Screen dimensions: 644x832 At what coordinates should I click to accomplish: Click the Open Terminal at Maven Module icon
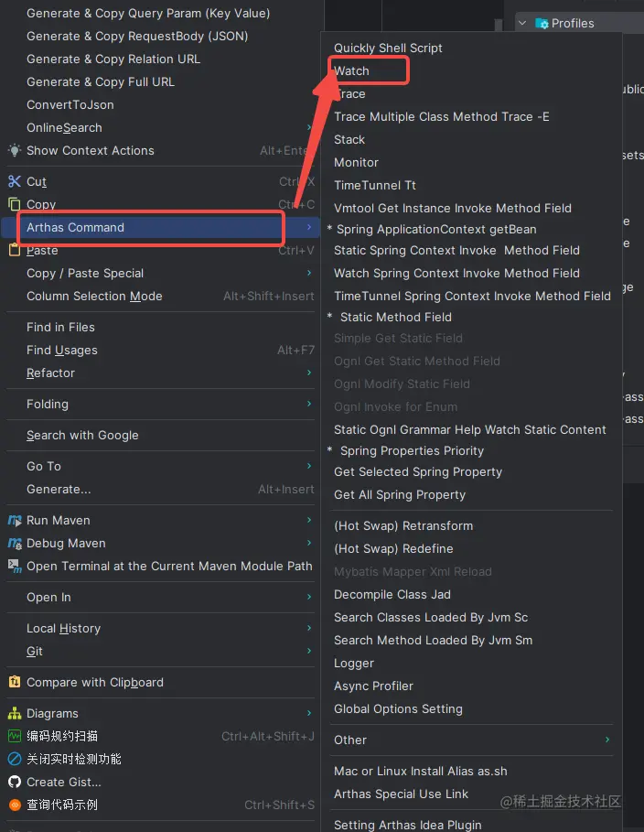pyautogui.click(x=15, y=567)
